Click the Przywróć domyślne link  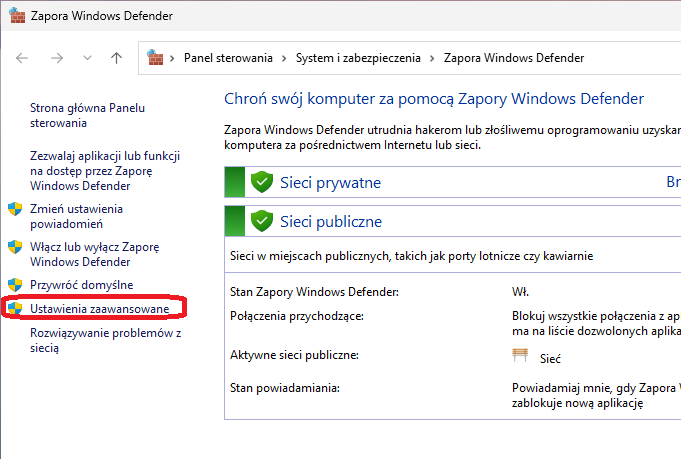81,285
